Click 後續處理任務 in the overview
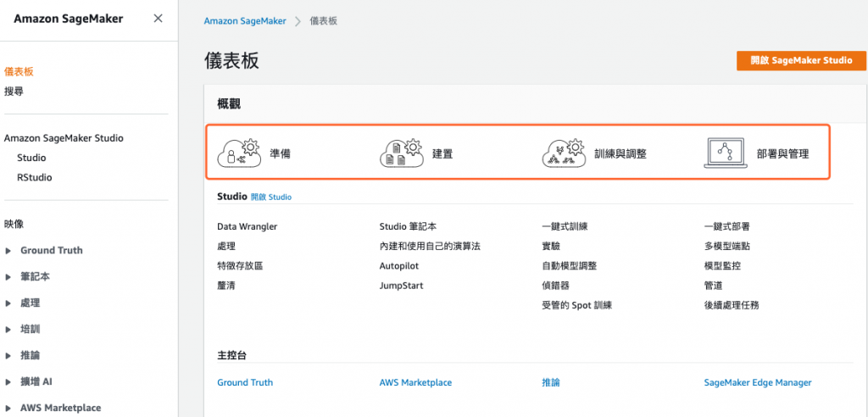 732,305
